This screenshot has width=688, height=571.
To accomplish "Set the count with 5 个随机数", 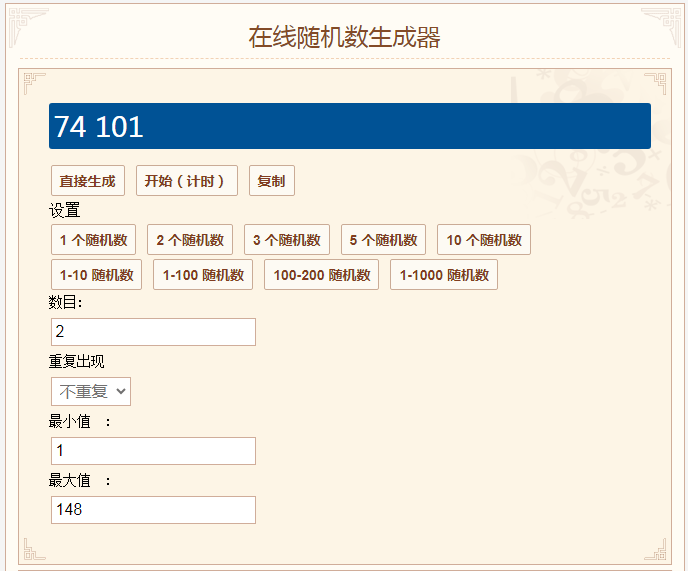I will pyautogui.click(x=383, y=240).
